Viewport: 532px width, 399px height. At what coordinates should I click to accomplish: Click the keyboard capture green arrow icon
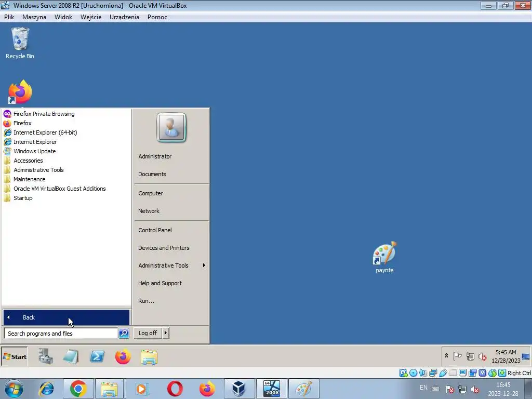(502, 373)
